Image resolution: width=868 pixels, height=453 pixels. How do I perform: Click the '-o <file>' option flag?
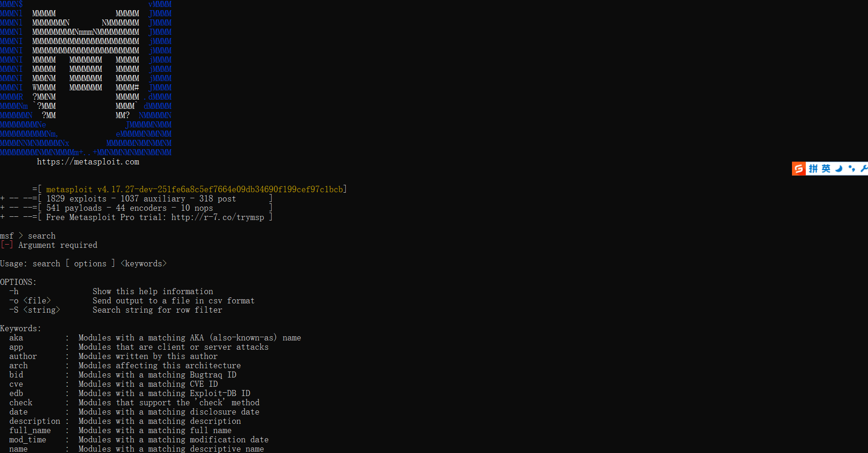click(x=30, y=301)
